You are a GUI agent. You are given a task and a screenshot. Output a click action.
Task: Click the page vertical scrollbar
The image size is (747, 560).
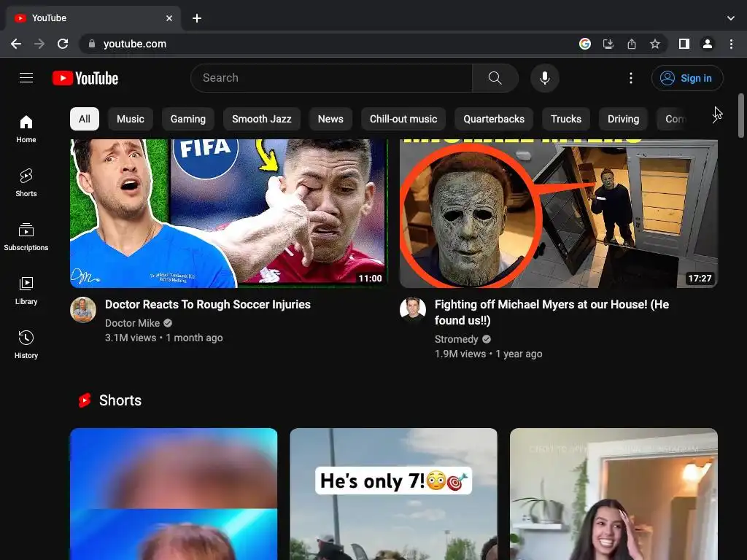pyautogui.click(x=741, y=116)
